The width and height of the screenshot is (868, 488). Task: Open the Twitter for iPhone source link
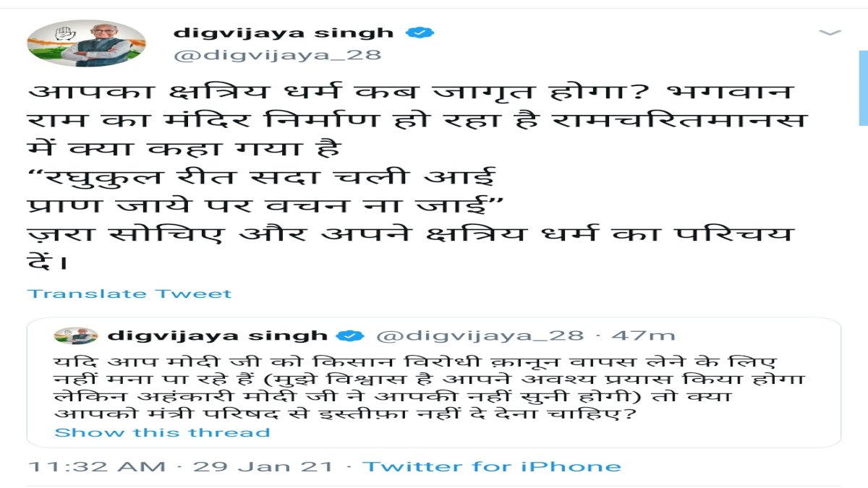(492, 466)
